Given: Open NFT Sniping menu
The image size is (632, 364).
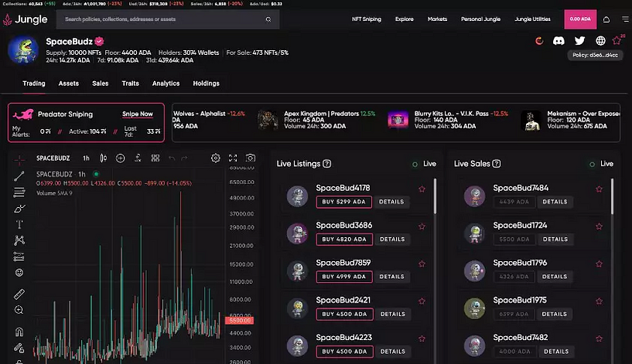Looking at the screenshot, I should tap(367, 19).
